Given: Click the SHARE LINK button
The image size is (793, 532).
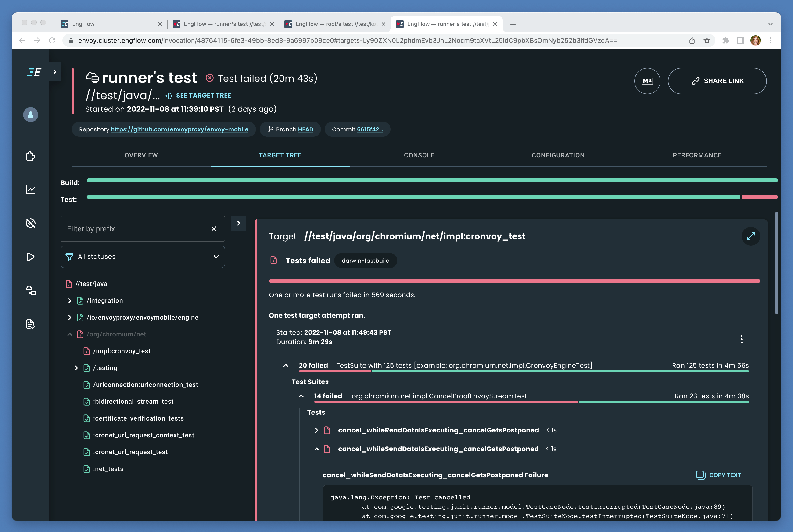Looking at the screenshot, I should [x=717, y=81].
